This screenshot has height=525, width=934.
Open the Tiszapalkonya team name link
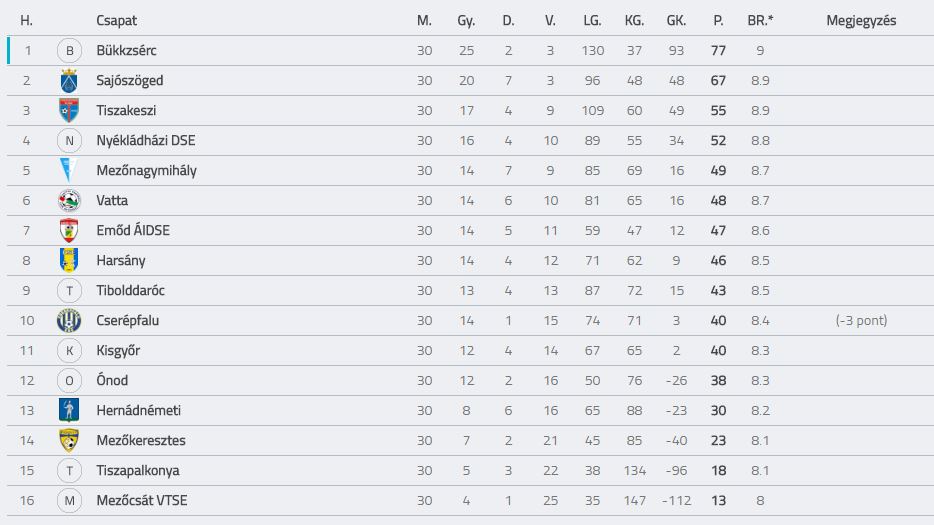coord(138,470)
